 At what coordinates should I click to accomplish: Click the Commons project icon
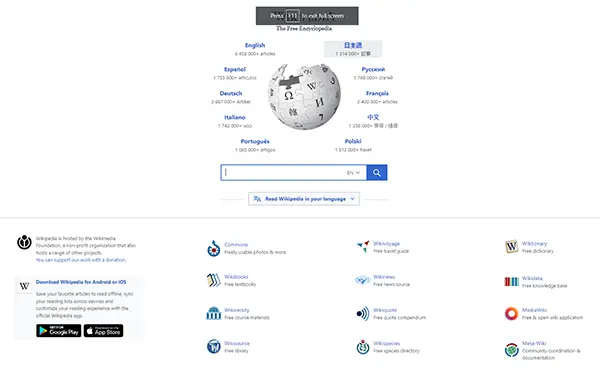pos(214,248)
